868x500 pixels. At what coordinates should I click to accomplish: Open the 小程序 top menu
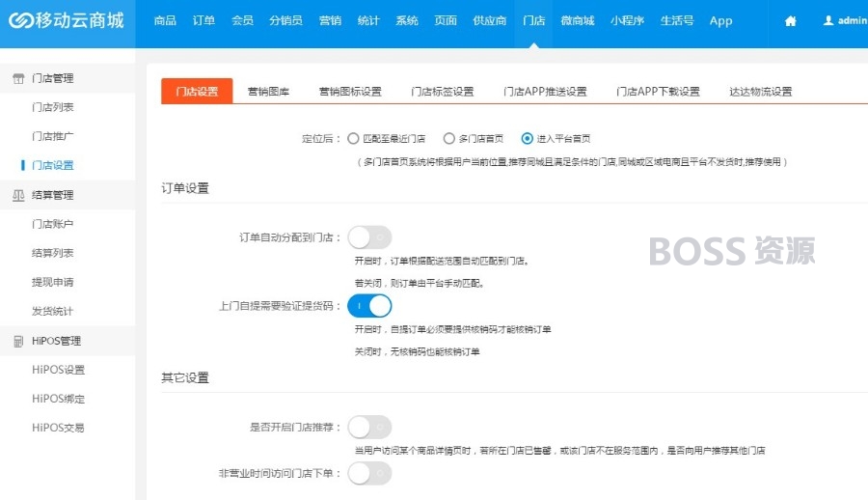pos(627,20)
